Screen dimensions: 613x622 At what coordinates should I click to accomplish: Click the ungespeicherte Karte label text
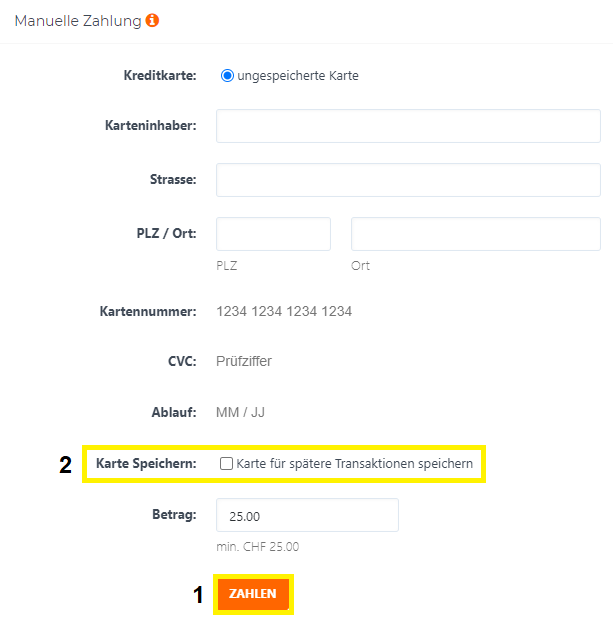click(x=298, y=75)
